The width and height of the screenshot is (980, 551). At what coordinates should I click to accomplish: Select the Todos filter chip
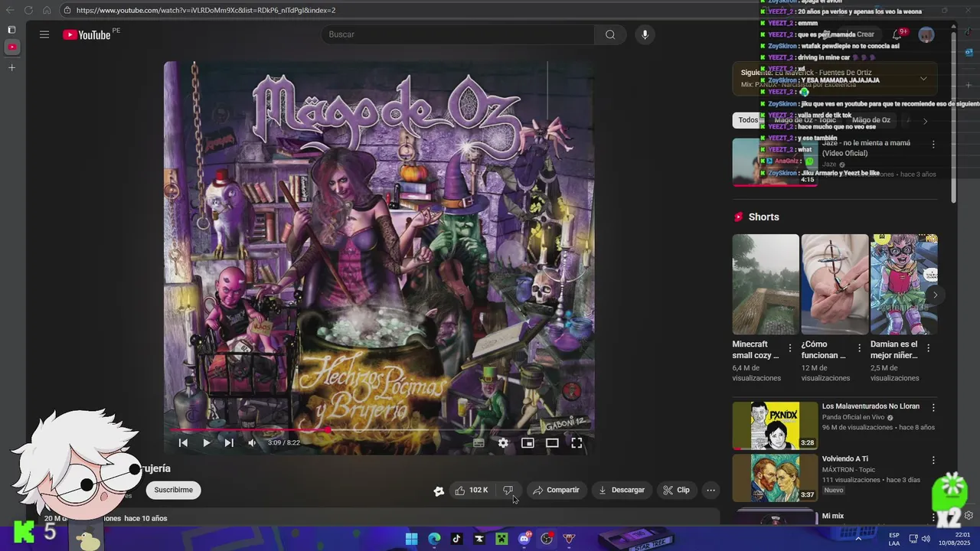coord(748,120)
